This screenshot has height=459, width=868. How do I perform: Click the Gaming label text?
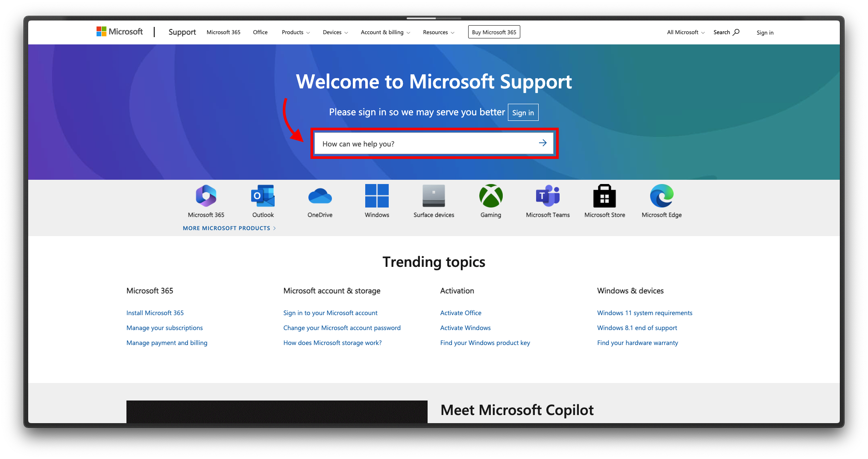[491, 215]
